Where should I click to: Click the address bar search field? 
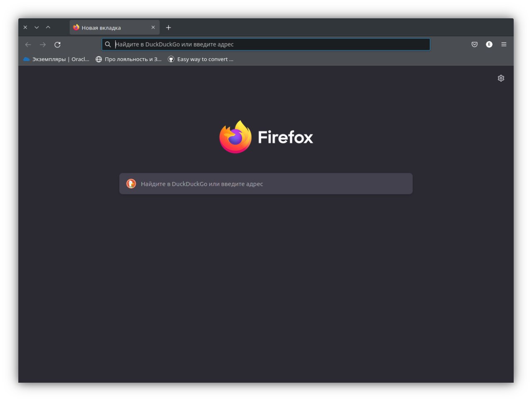pyautogui.click(x=266, y=44)
